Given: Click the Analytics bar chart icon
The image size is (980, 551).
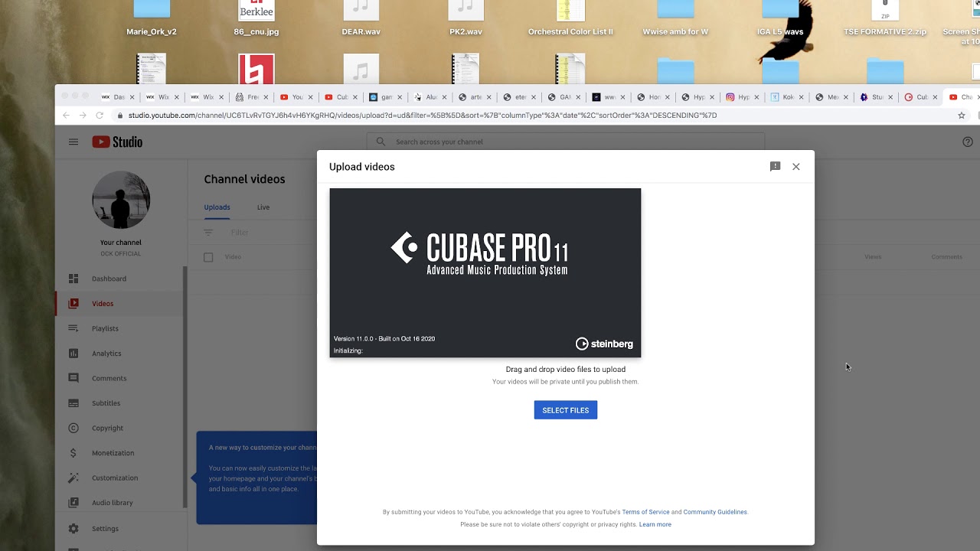Looking at the screenshot, I should (73, 354).
